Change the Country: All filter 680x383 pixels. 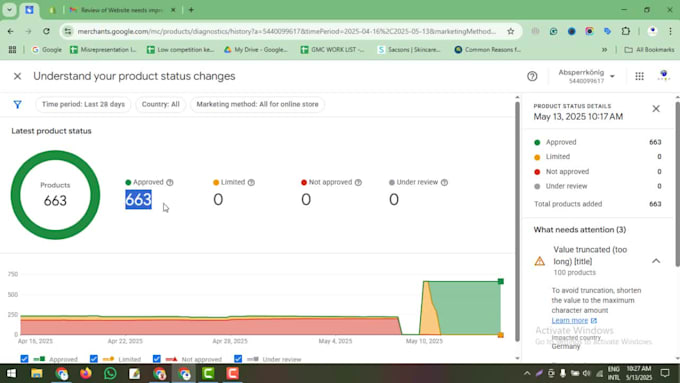[160, 105]
